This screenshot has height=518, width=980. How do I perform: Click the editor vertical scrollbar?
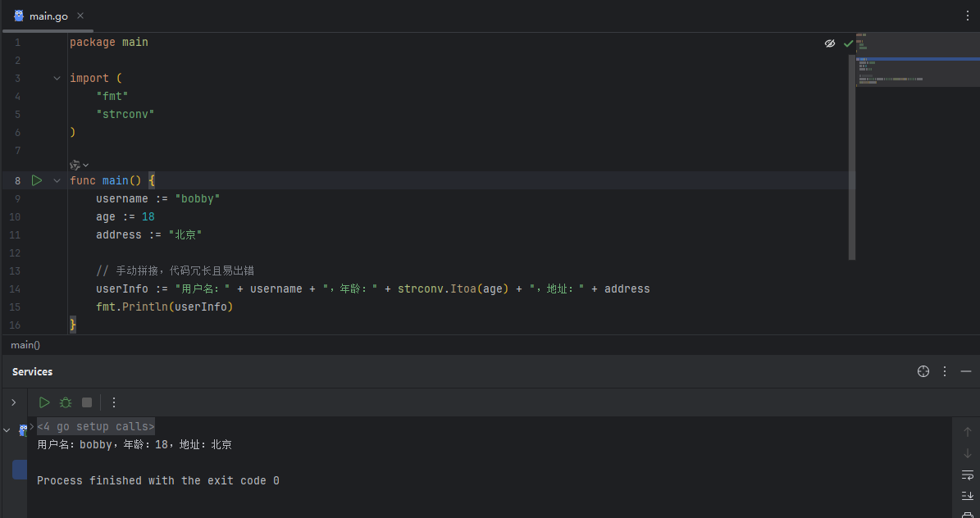coord(852,157)
